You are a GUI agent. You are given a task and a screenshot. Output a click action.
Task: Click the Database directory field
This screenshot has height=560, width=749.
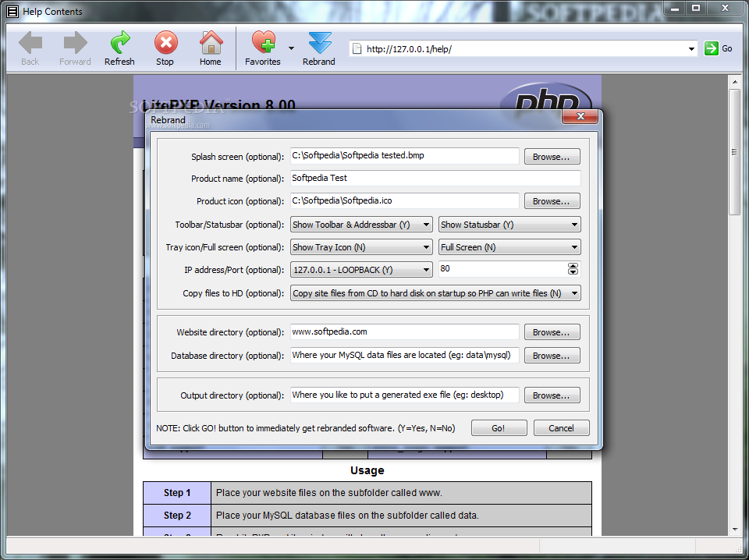(405, 355)
